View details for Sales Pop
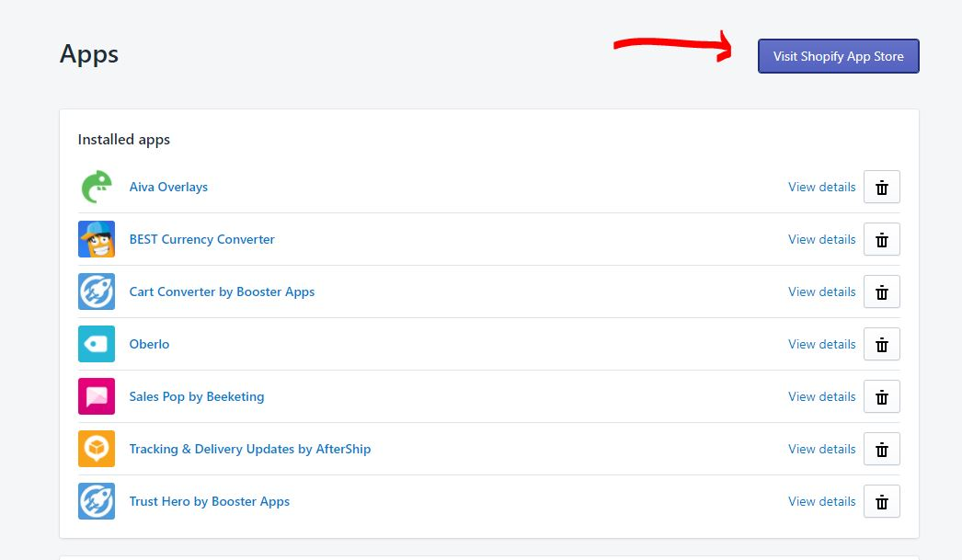 tap(821, 397)
